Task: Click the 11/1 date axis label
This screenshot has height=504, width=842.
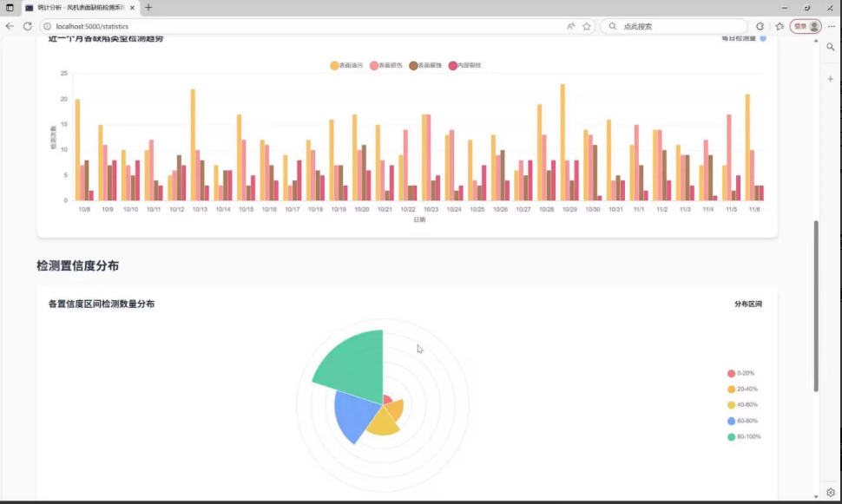Action: click(639, 209)
